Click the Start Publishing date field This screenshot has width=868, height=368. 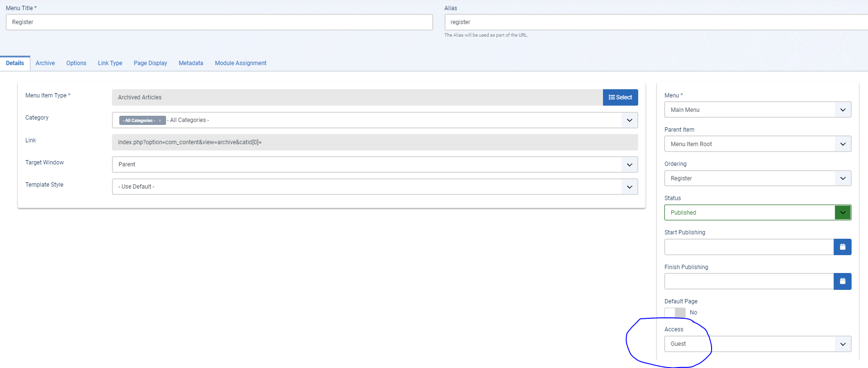(749, 247)
